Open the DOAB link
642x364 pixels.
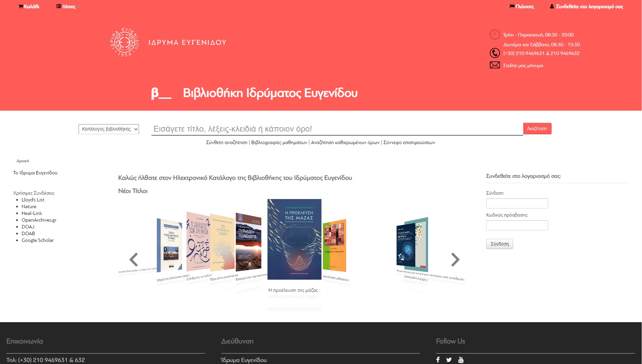coord(28,233)
